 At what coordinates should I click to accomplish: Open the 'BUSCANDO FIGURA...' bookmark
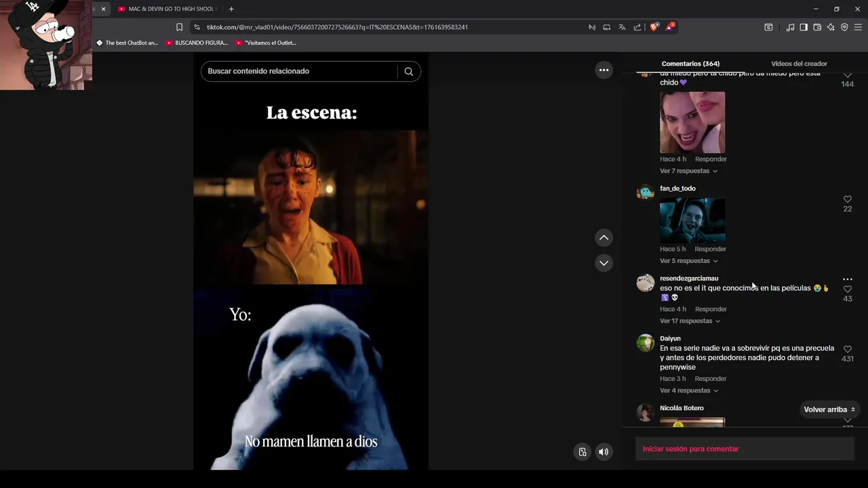click(197, 43)
